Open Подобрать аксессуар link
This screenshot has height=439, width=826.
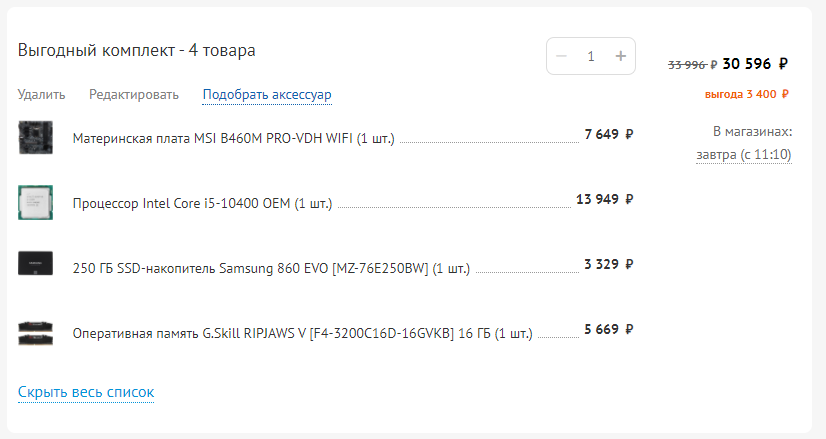click(267, 95)
